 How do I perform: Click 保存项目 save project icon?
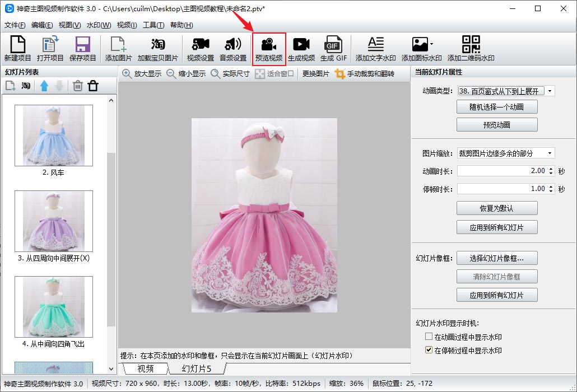pyautogui.click(x=83, y=49)
